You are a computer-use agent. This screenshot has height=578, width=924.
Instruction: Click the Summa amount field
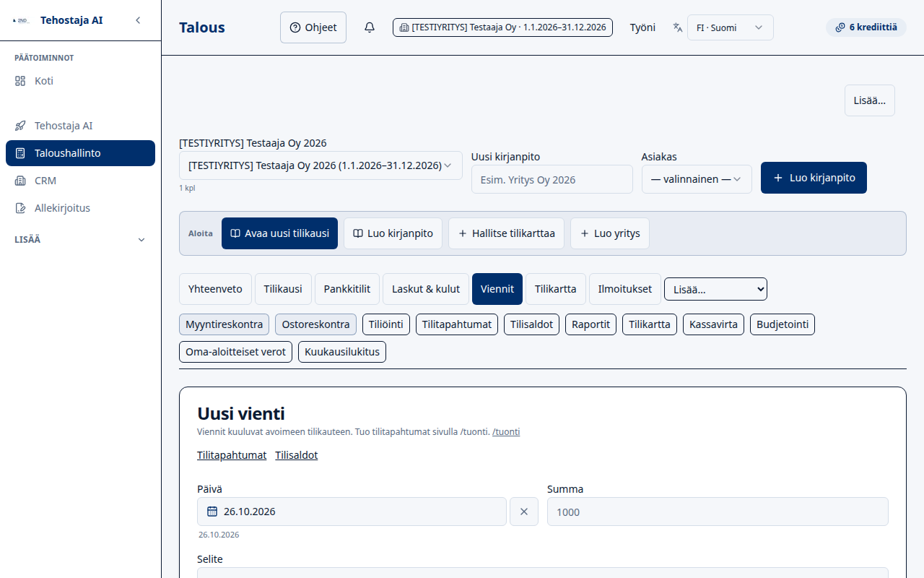(718, 512)
